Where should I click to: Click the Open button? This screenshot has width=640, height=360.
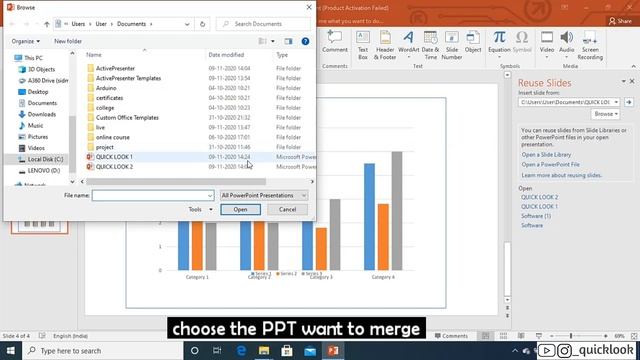[x=240, y=209]
